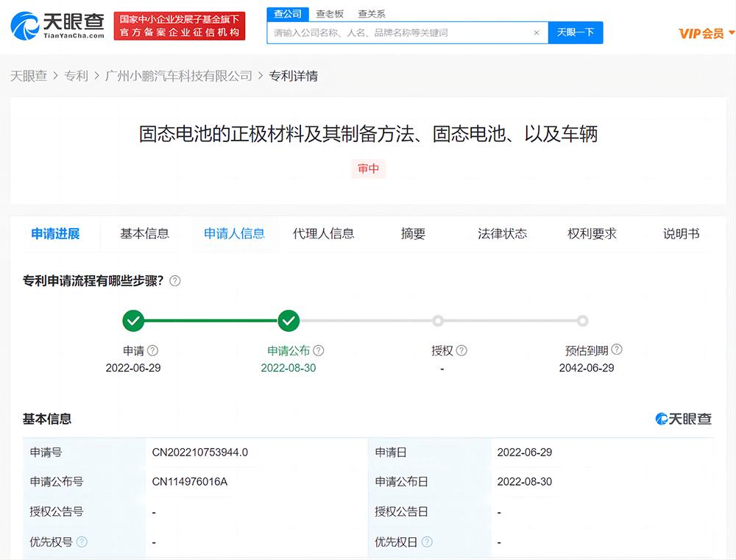Click the help icon beside 授权 step
The image size is (736, 560).
pyautogui.click(x=461, y=351)
